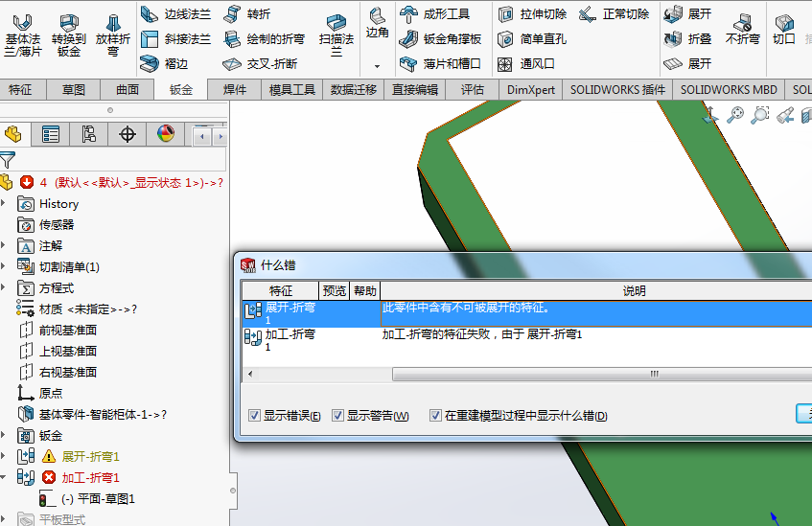This screenshot has height=526, width=812.
Task: Open the DisplayManager color sphere tab
Action: 166,134
